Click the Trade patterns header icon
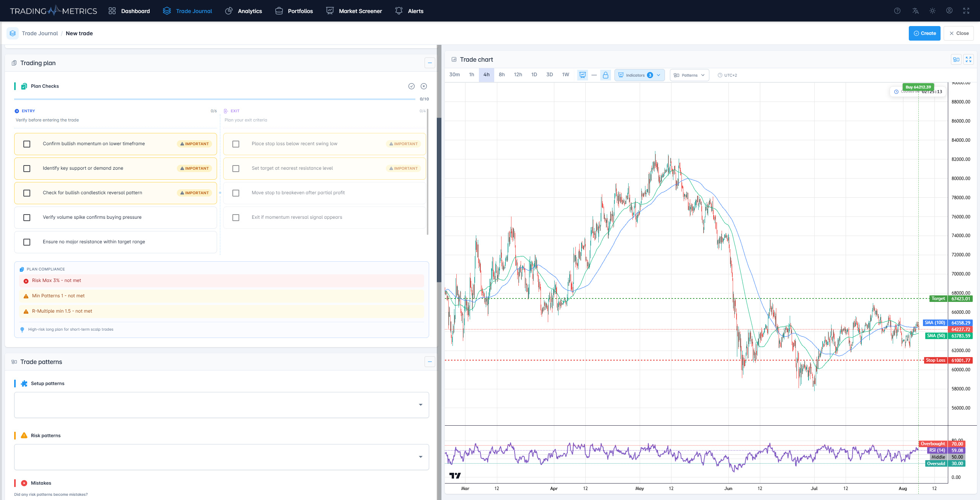Screen dimensions: 980x500 [14, 362]
